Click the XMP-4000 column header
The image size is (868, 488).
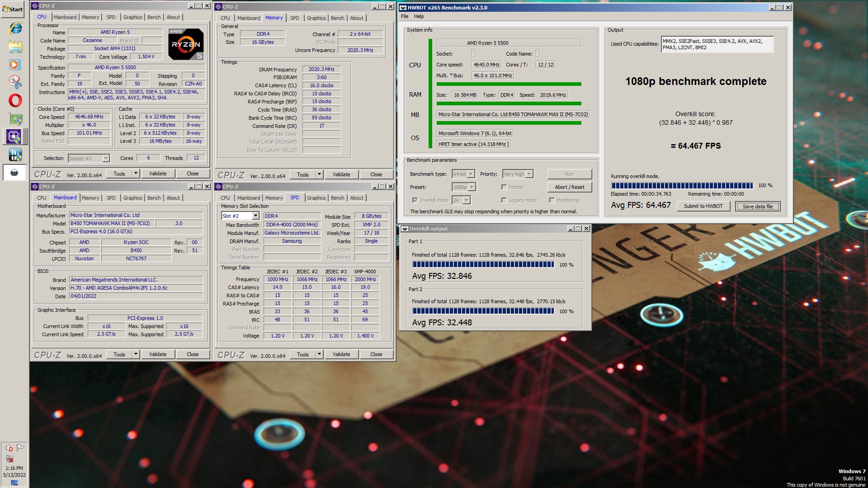click(x=365, y=272)
